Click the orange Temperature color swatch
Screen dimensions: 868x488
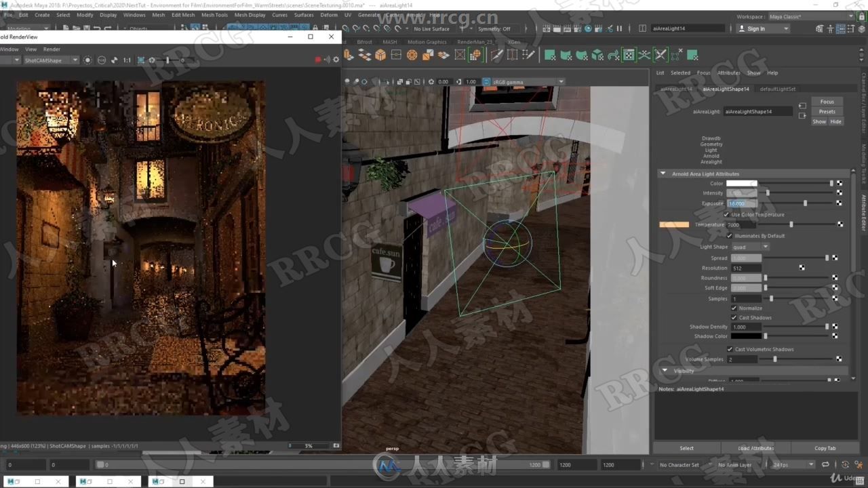674,224
